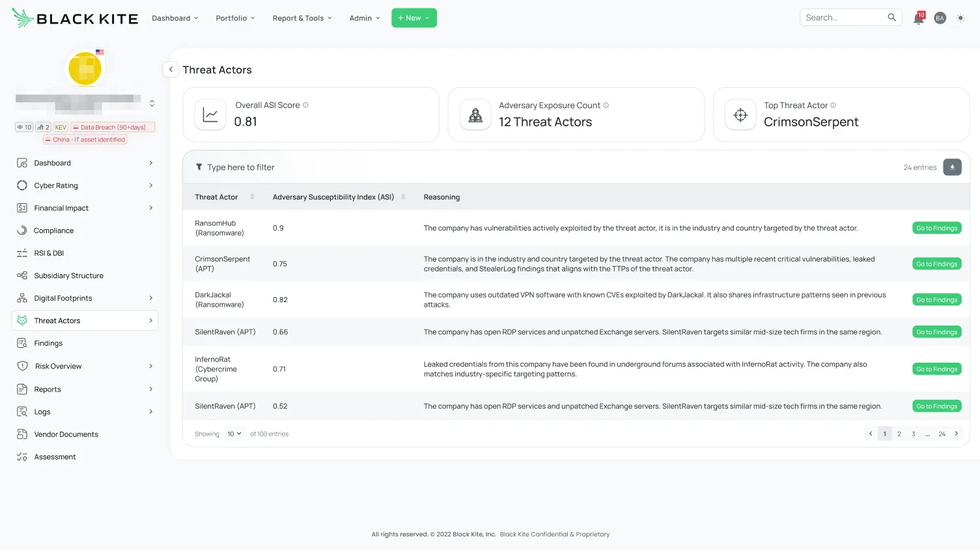Click the Black Kite logo
This screenshot has width=980, height=551.
74,18
